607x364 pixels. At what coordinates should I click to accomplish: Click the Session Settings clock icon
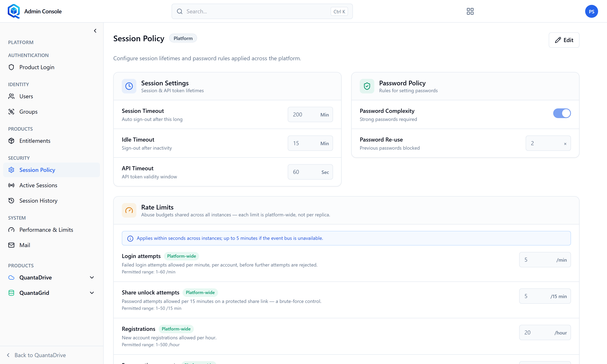[129, 86]
